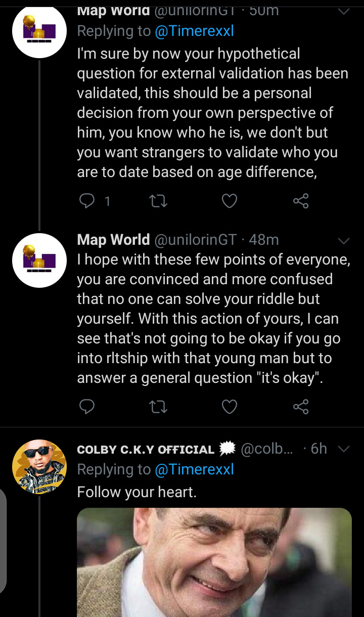Like the tweet about external validation
Viewport: 364px width, 617px height.
[230, 201]
